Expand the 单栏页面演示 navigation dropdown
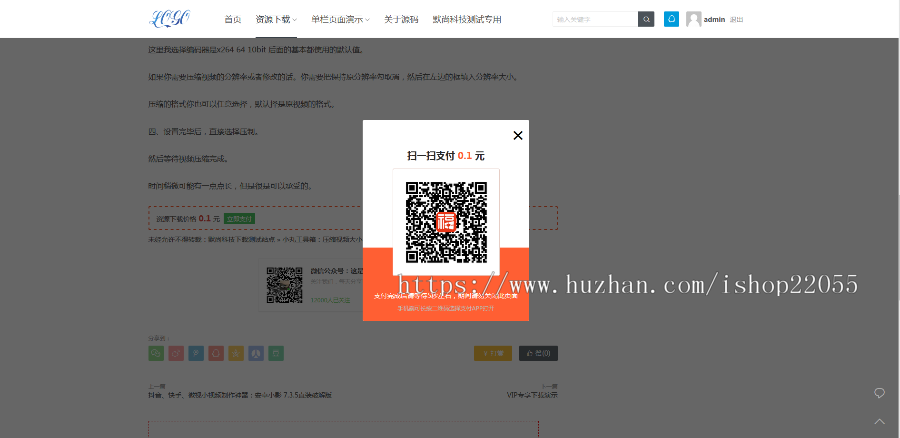Screen dimensions: 900x438 pyautogui.click(x=340, y=20)
